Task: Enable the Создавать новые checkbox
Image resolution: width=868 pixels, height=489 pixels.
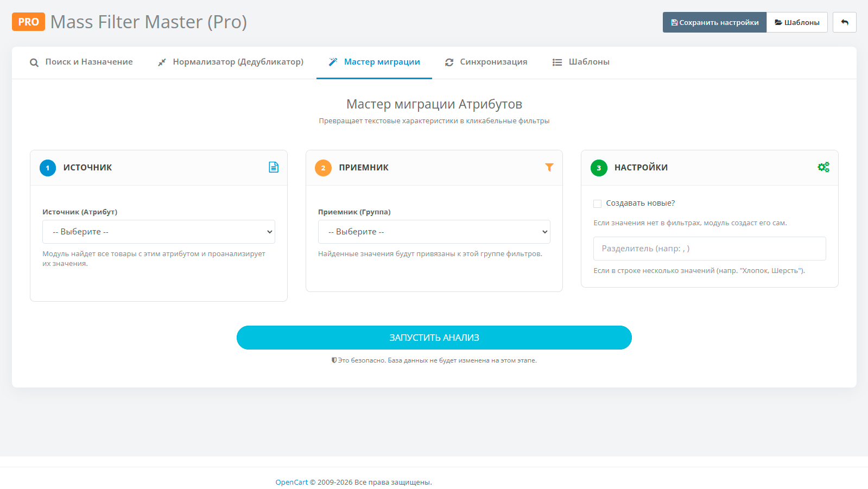Action: 598,204
